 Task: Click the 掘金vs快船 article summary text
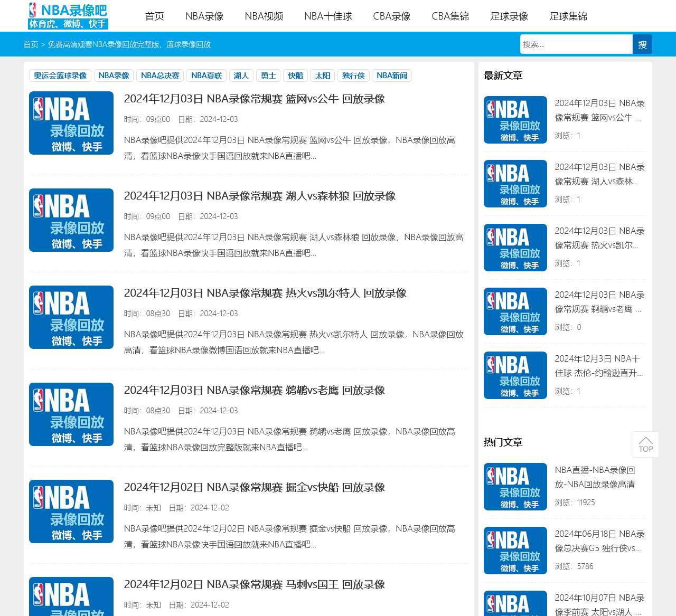pos(289,536)
